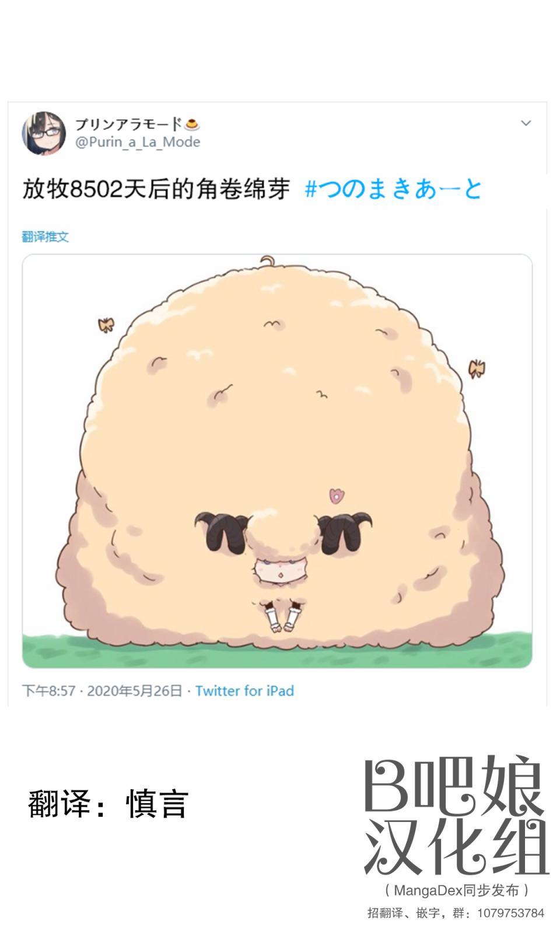Click the small face in the wool
Viewport: 560px width, 934px height.
coord(281,569)
